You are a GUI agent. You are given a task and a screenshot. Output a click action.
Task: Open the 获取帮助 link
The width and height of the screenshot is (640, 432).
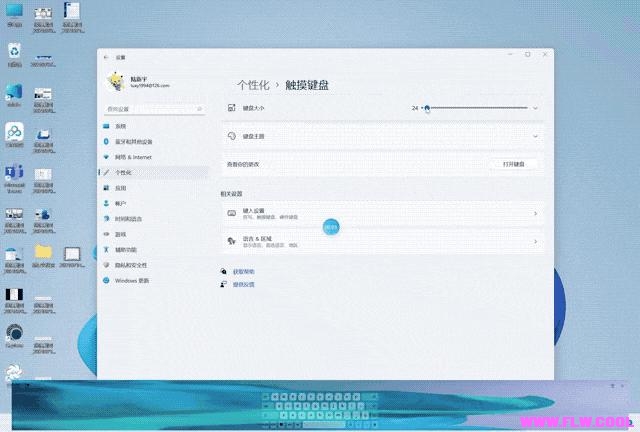[x=244, y=272]
